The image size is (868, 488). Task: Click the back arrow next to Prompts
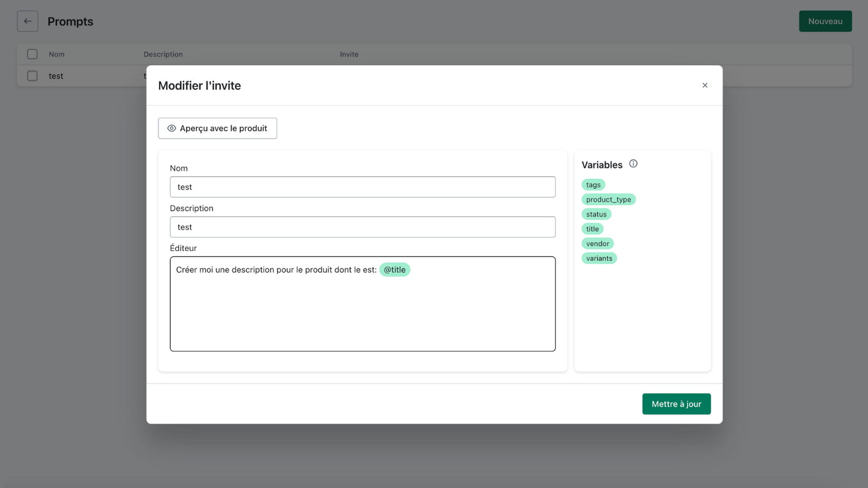pyautogui.click(x=28, y=21)
